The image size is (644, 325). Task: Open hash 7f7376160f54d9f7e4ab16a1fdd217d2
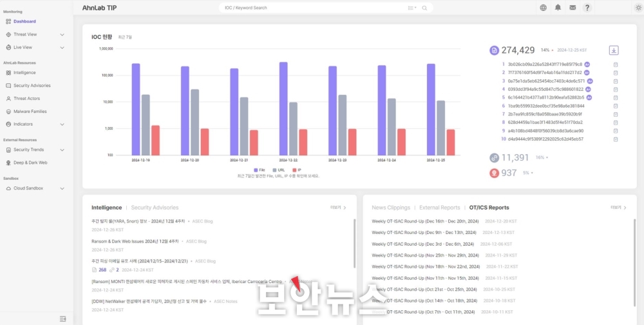(545, 73)
